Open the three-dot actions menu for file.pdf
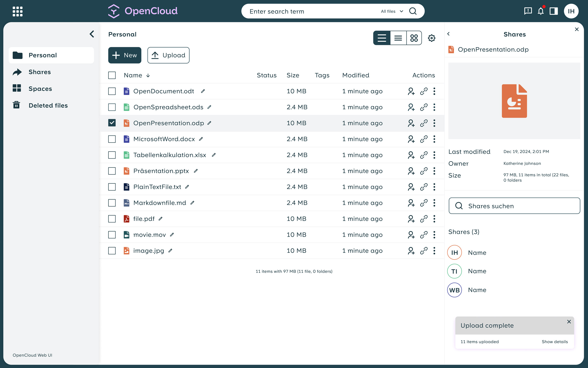Screen dimensions: 588x368 (x=434, y=219)
